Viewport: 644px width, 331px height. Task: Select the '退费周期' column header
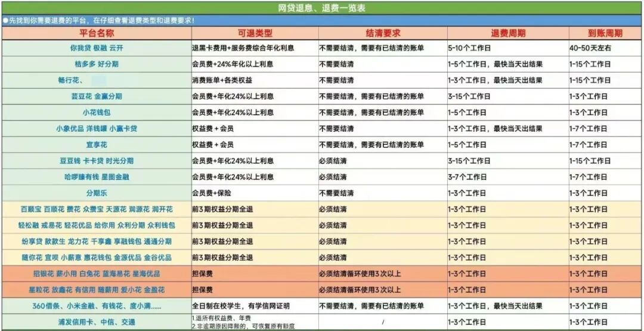[x=508, y=33]
